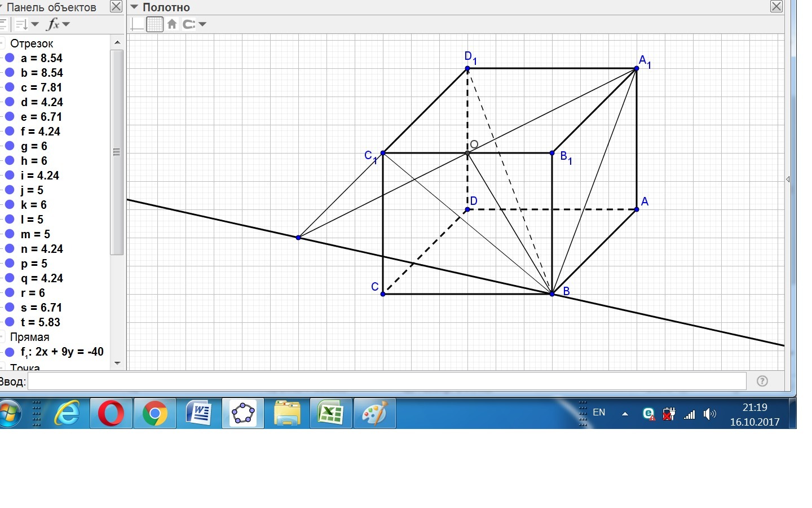Open Internet Explorer from the taskbar
Image resolution: width=812 pixels, height=508 pixels.
(67, 414)
